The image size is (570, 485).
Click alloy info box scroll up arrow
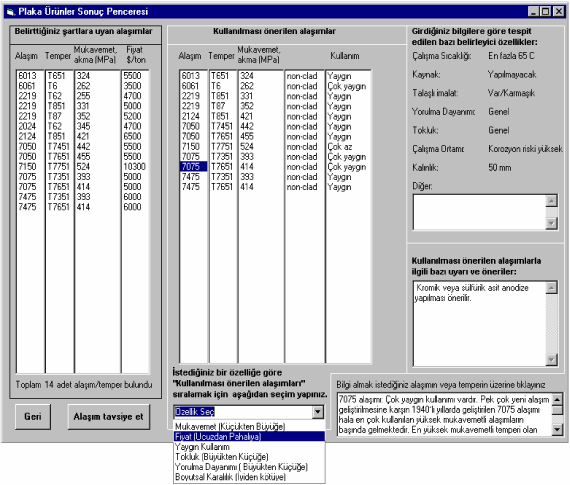click(557, 399)
